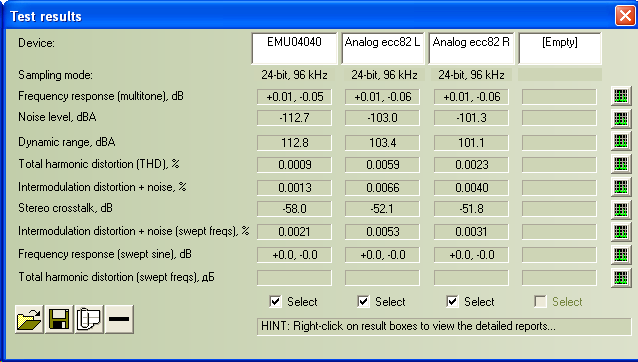Image resolution: width=638 pixels, height=362 pixels.
Task: Click THD value 0.0009
Action: click(x=294, y=165)
